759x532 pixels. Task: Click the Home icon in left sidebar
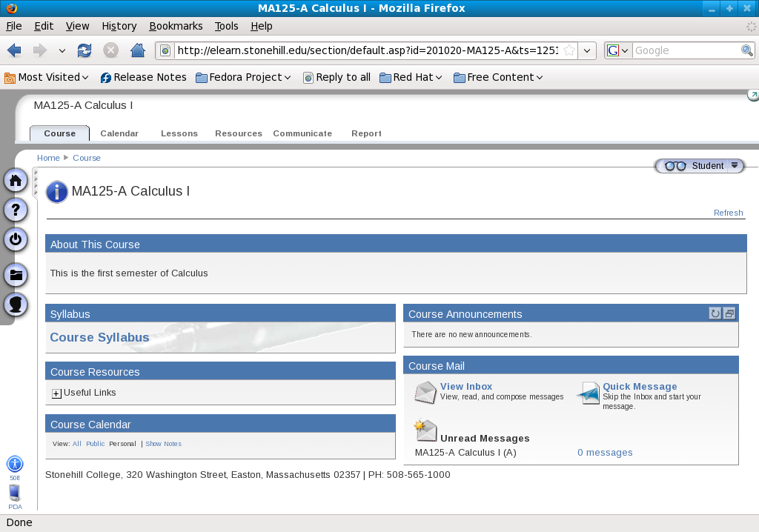coord(16,180)
